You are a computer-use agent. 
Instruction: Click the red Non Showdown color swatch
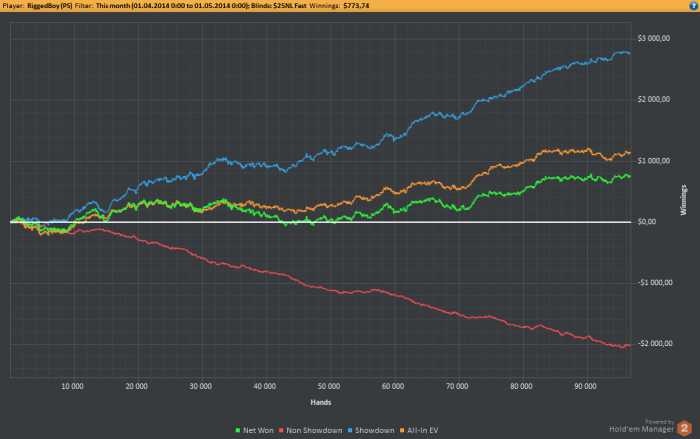281,431
